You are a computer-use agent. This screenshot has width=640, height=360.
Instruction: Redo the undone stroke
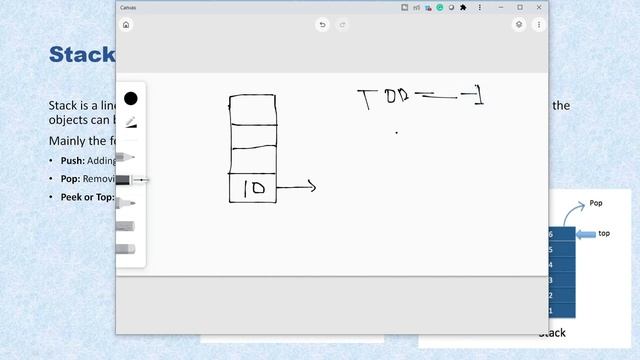pyautogui.click(x=342, y=25)
